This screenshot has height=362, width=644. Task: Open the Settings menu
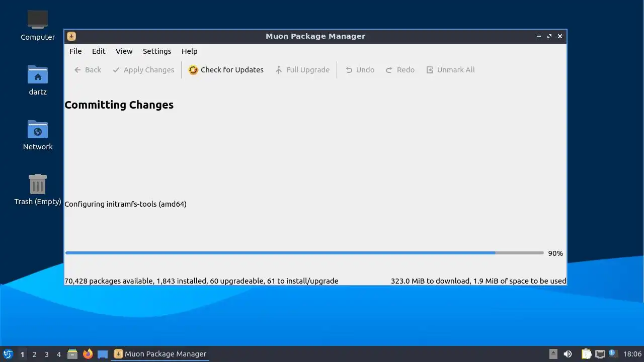pyautogui.click(x=157, y=51)
